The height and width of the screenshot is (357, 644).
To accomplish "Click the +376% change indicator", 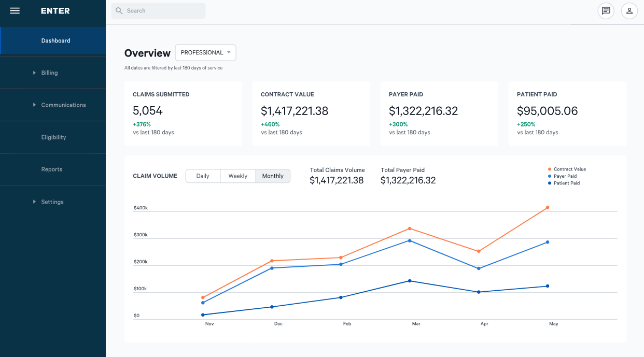I will coord(142,124).
